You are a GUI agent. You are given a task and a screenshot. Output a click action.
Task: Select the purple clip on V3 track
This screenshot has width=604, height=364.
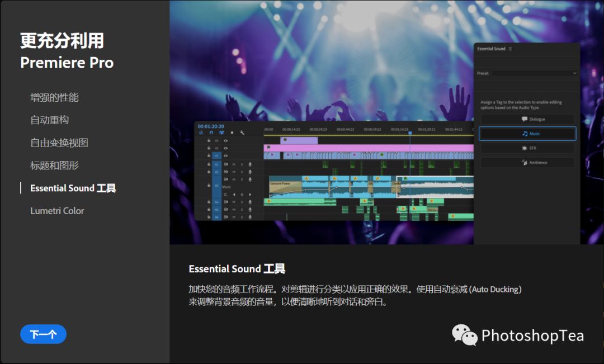(x=299, y=140)
